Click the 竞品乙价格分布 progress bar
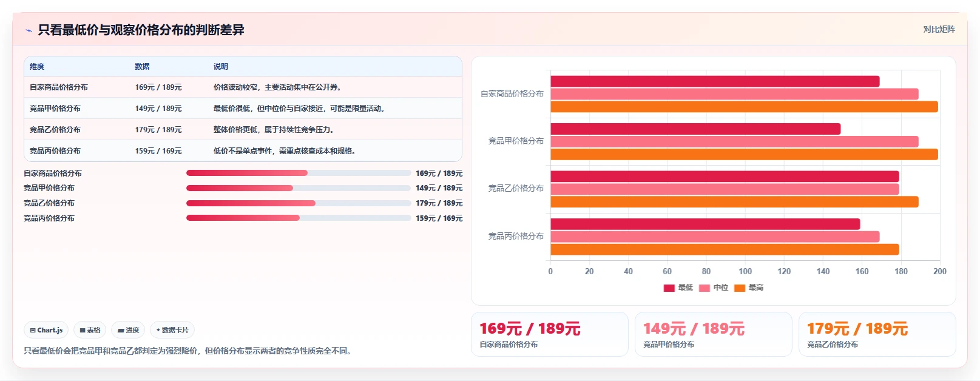This screenshot has height=381, width=980. tap(299, 203)
